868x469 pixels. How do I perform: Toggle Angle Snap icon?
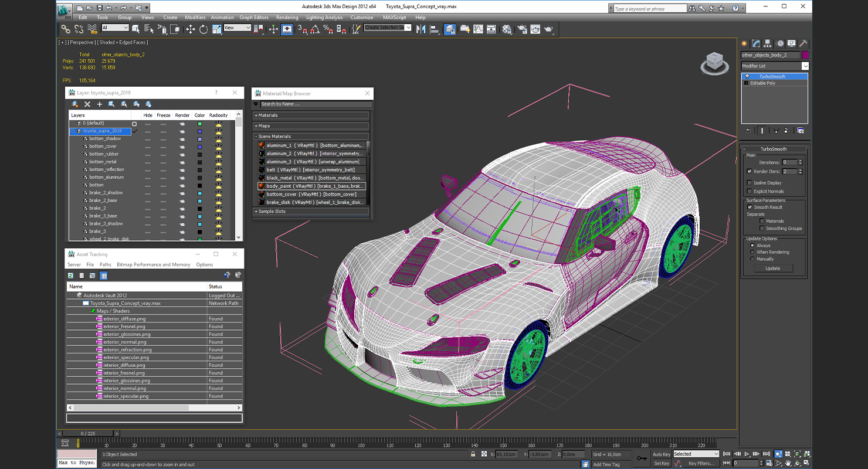pos(315,29)
